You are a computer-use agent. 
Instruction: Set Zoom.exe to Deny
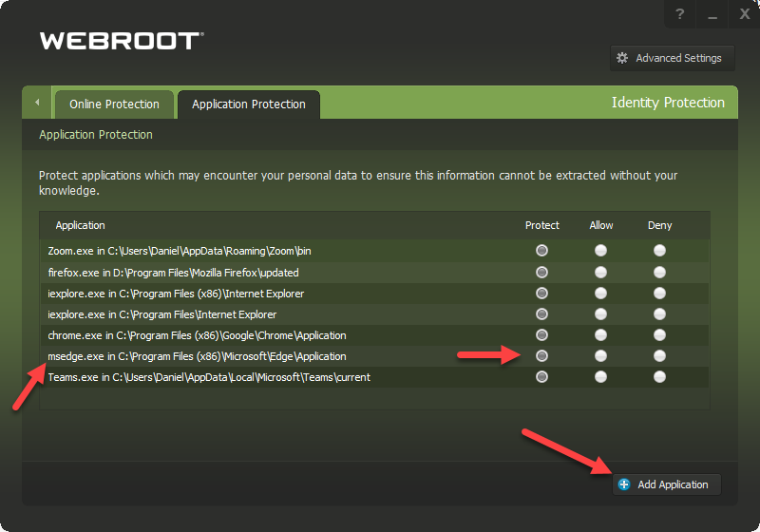659,251
